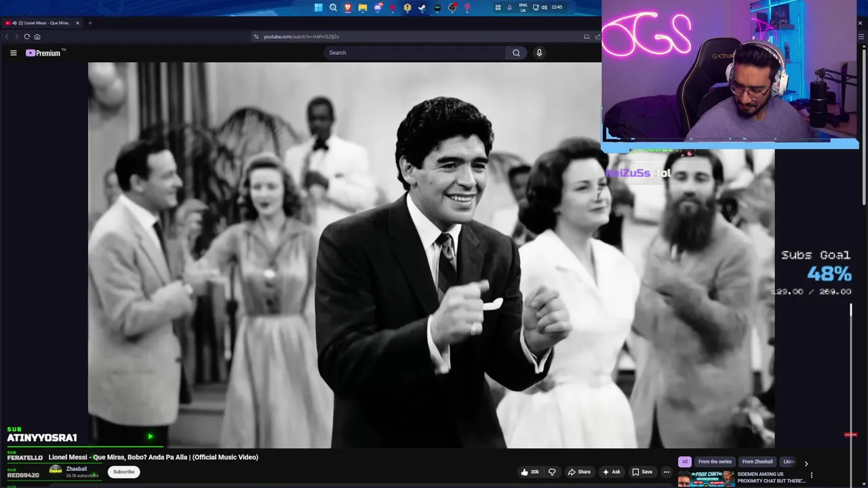Select the From Zhasball chip
Screen dimensions: 868x488
pos(757,462)
